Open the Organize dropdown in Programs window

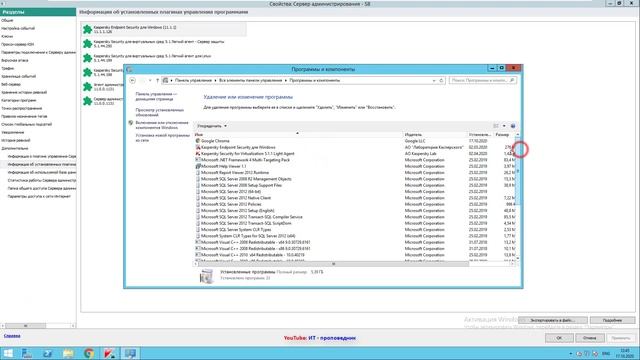[x=211, y=126]
